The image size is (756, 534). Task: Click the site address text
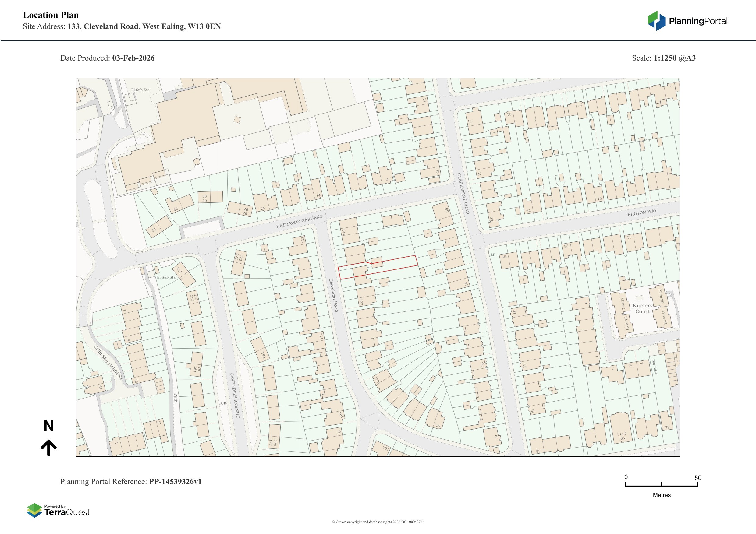[x=122, y=26]
